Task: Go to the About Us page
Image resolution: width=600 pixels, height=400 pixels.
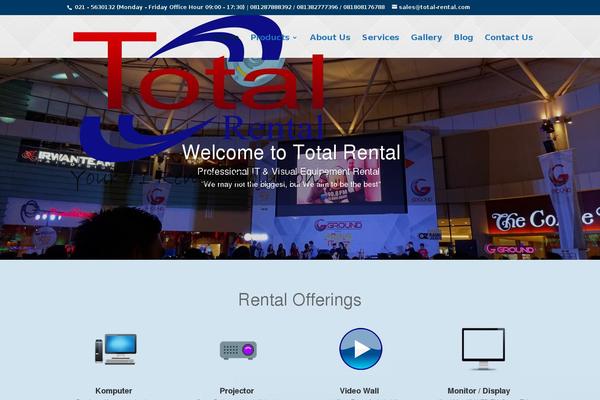Action: [330, 38]
